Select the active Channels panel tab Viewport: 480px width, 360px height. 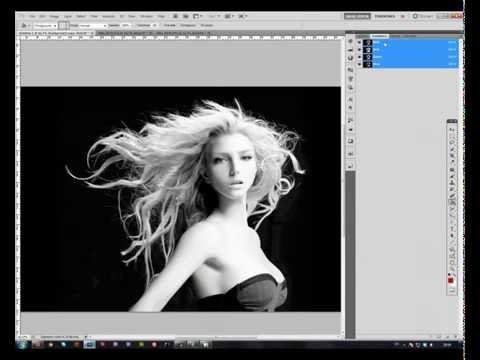pyautogui.click(x=379, y=36)
